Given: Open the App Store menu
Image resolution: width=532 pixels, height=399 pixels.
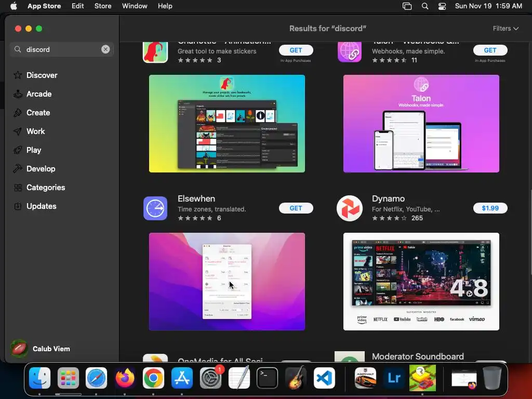Looking at the screenshot, I should [x=44, y=6].
